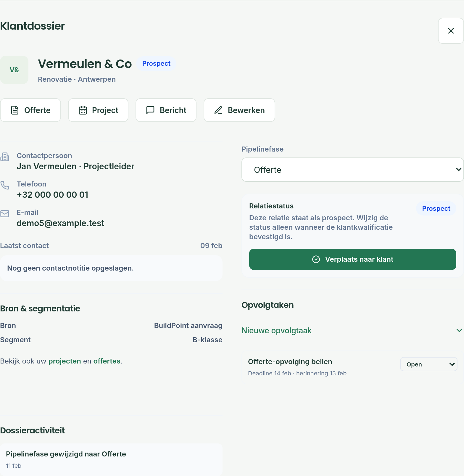Click the building icon beside Contactpersoon

pos(5,157)
